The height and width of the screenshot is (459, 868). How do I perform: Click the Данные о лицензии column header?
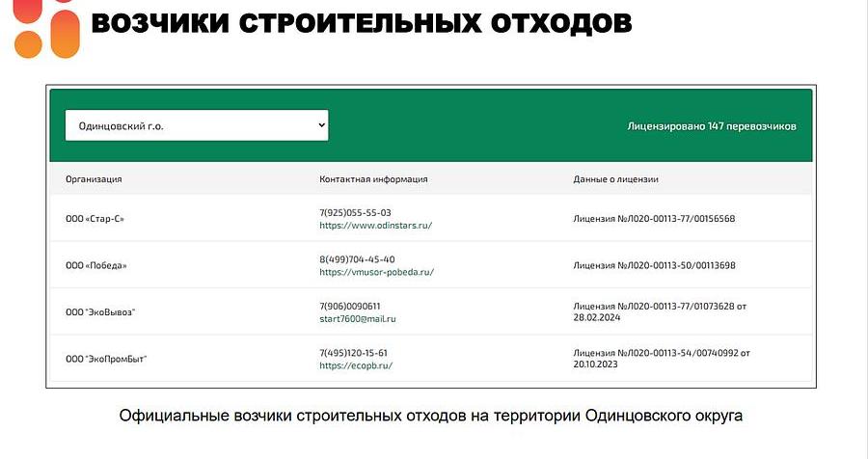[x=615, y=178]
